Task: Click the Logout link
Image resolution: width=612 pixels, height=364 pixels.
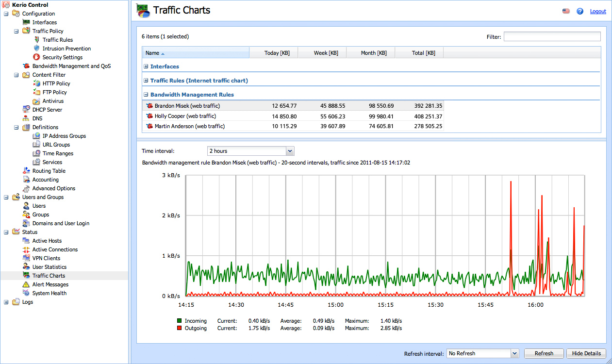Action: tap(598, 11)
